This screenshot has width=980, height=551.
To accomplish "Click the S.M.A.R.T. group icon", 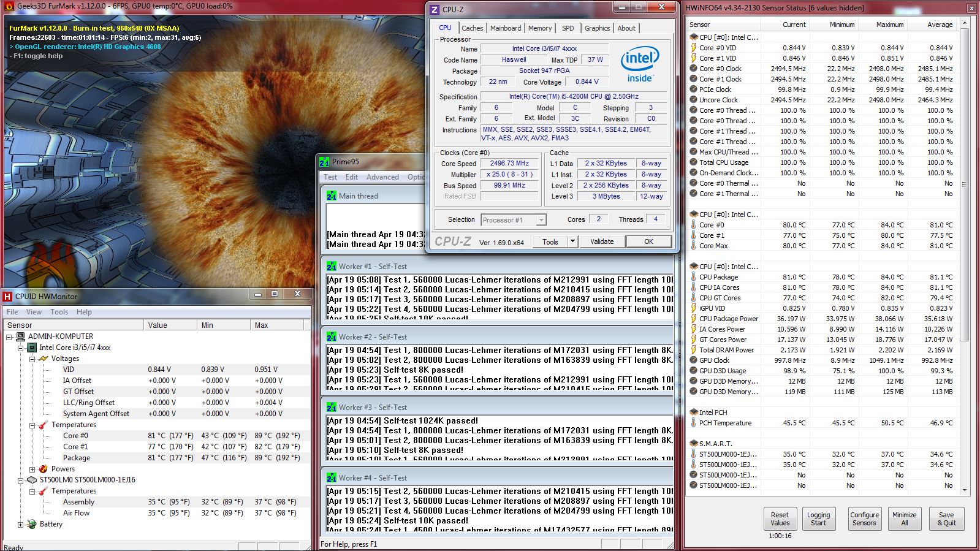I will [x=693, y=444].
